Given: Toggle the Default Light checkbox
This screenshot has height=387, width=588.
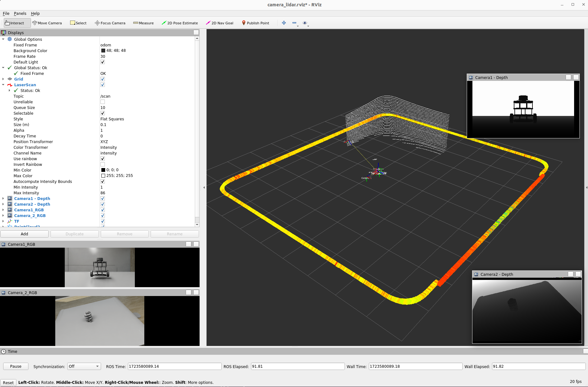Looking at the screenshot, I should click(103, 62).
